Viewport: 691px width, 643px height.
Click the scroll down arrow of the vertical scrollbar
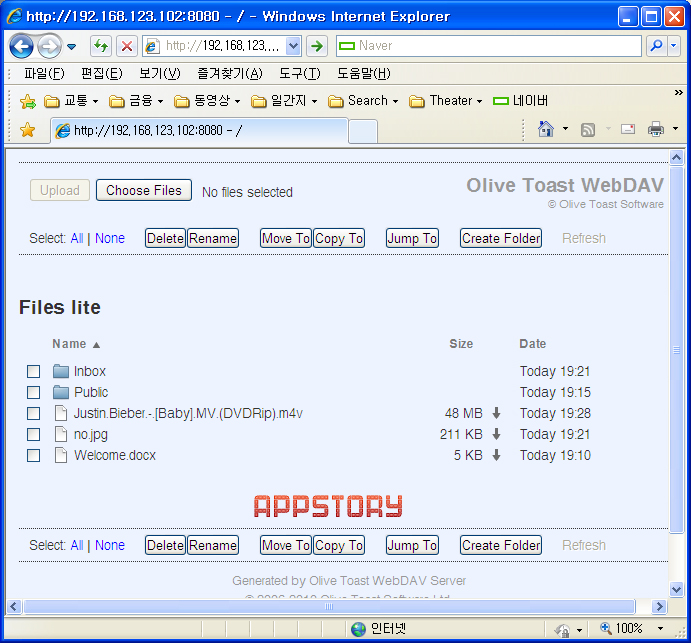(676, 589)
